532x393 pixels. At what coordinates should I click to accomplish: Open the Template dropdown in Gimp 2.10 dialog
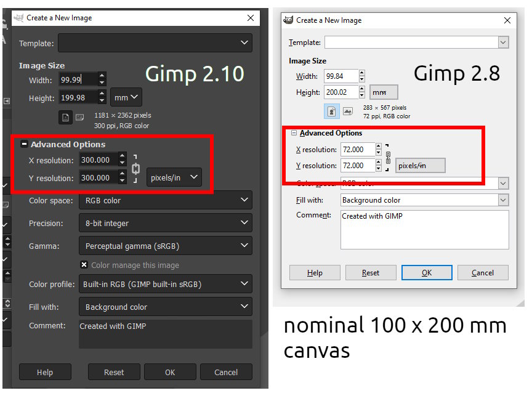(155, 43)
